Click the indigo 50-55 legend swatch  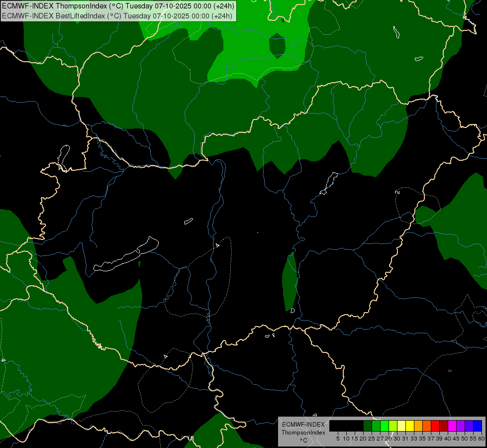point(469,426)
